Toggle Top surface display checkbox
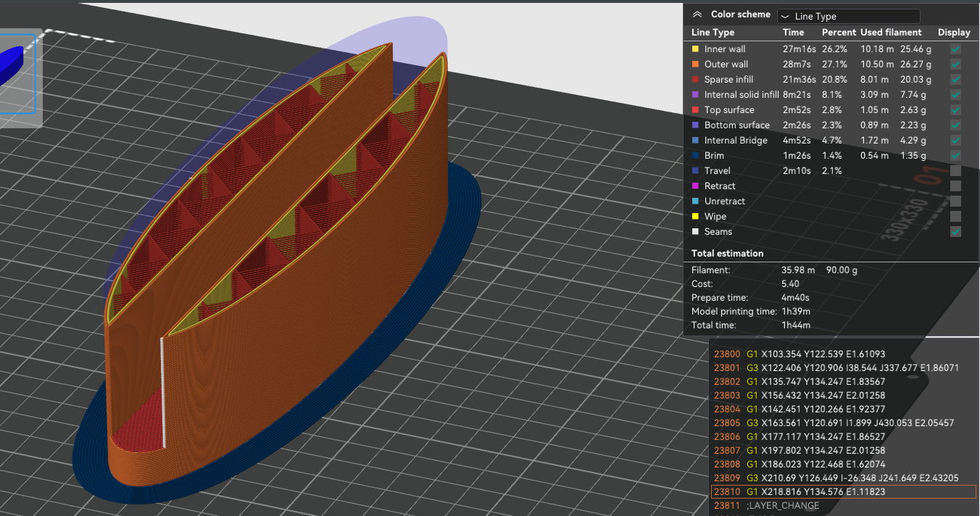Image resolution: width=980 pixels, height=516 pixels. 955,110
